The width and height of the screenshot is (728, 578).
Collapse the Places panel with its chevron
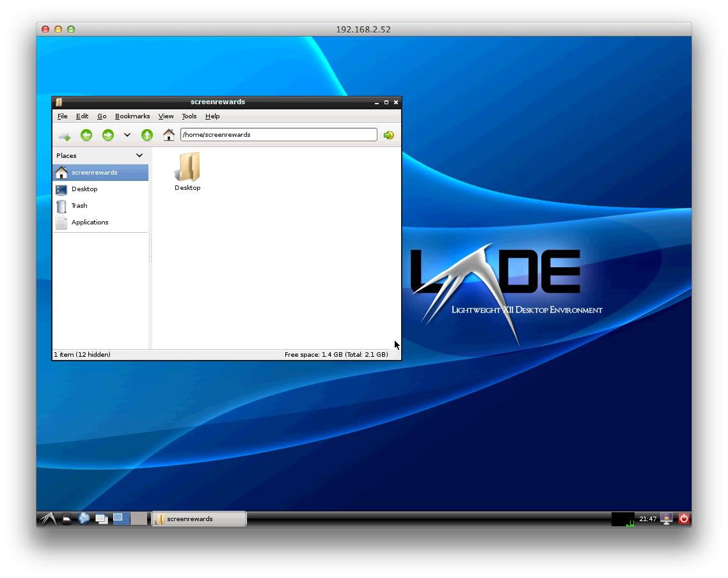click(139, 155)
